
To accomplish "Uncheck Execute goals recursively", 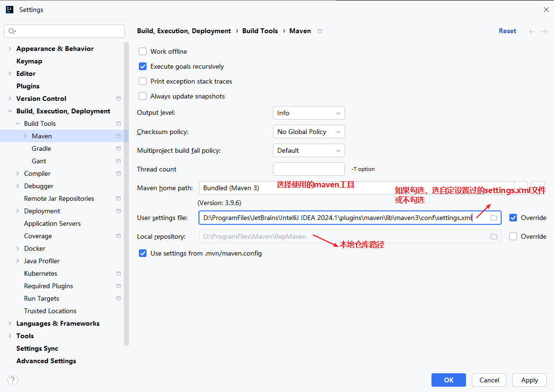I will tap(143, 66).
